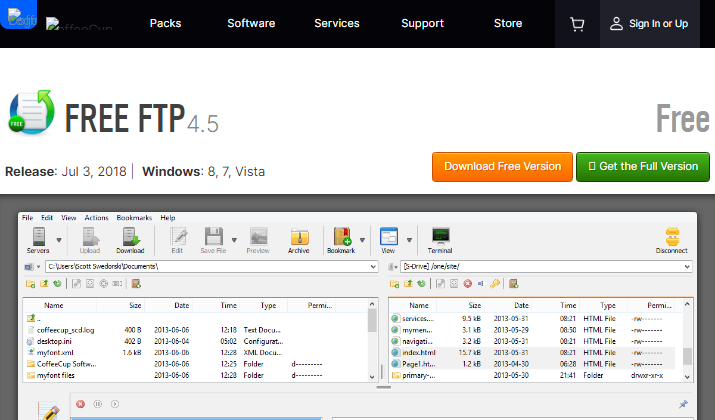Viewport: 715px width, 420px height.
Task: Refresh the local pane file list
Action: pyautogui.click(x=57, y=284)
